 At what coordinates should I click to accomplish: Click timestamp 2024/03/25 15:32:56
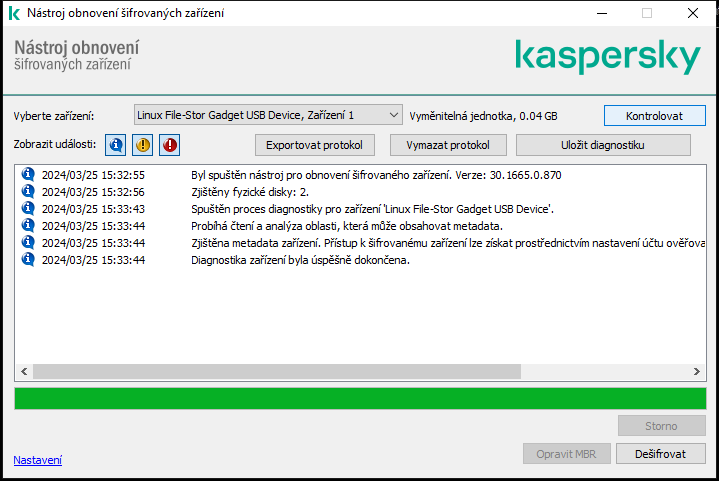pyautogui.click(x=93, y=192)
